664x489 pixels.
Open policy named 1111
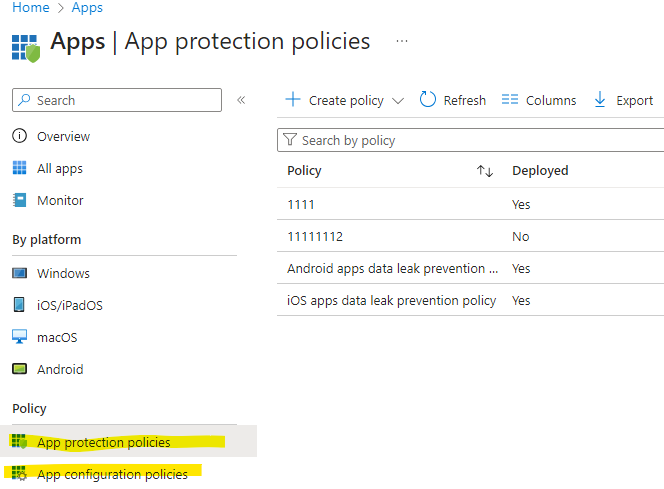(x=301, y=204)
